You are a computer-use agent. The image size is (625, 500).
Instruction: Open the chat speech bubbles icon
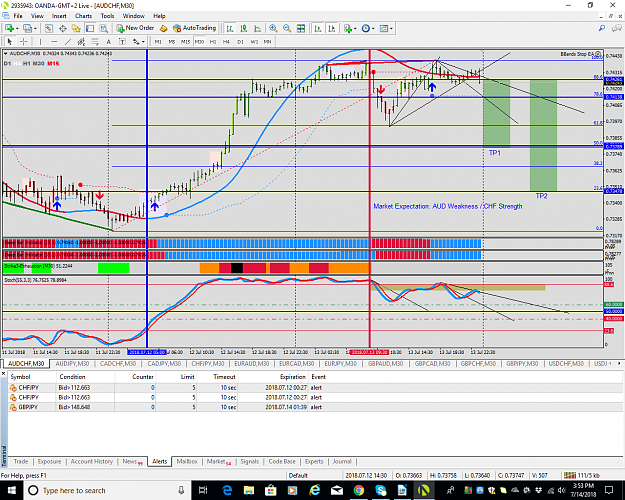617,28
